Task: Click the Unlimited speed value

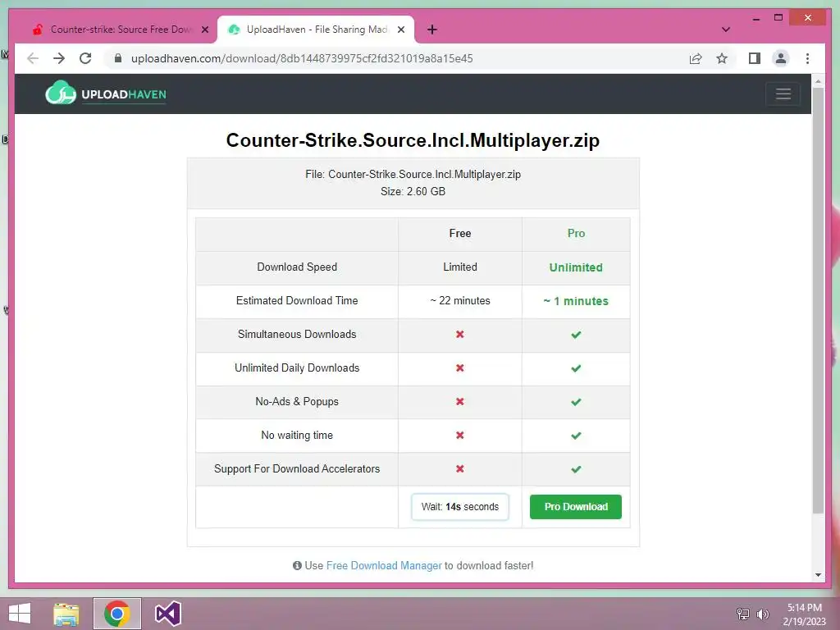Action: coord(576,267)
